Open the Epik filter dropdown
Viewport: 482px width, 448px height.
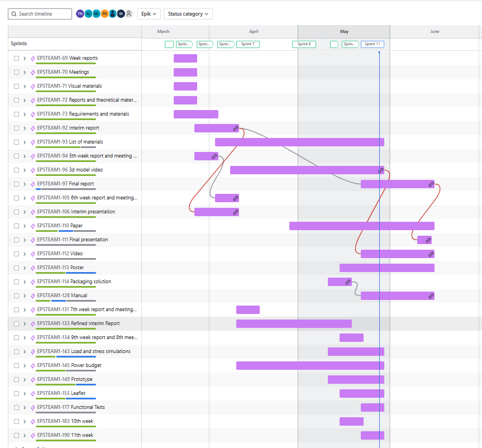(x=149, y=13)
